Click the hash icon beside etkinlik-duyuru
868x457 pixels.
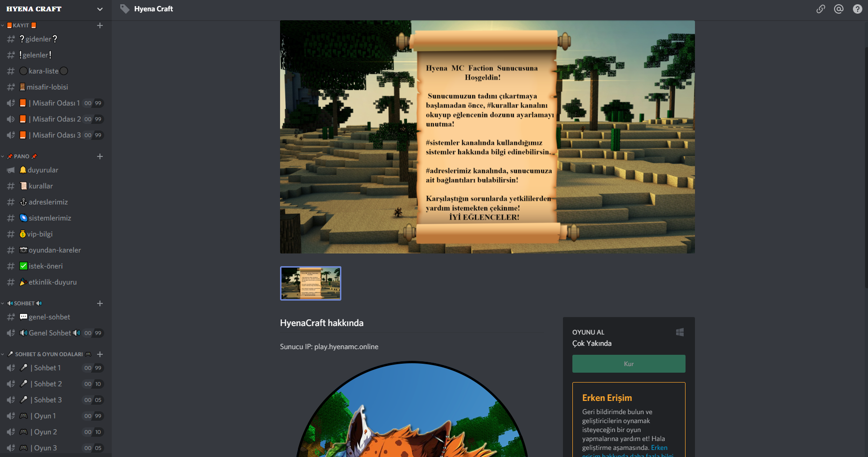[x=11, y=282]
